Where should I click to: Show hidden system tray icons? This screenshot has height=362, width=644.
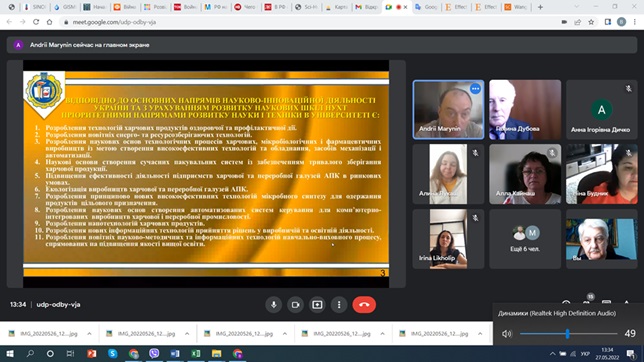coord(552,354)
